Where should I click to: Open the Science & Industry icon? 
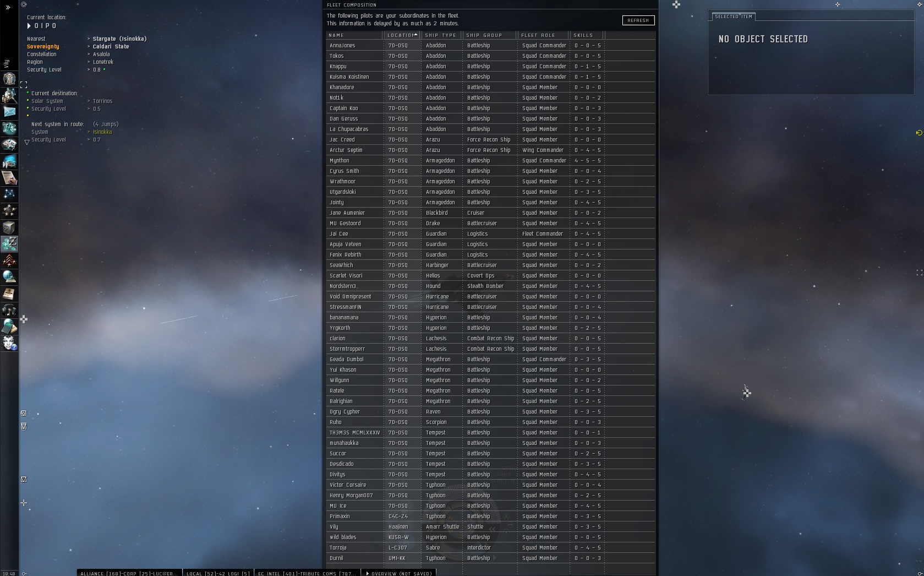(x=9, y=161)
